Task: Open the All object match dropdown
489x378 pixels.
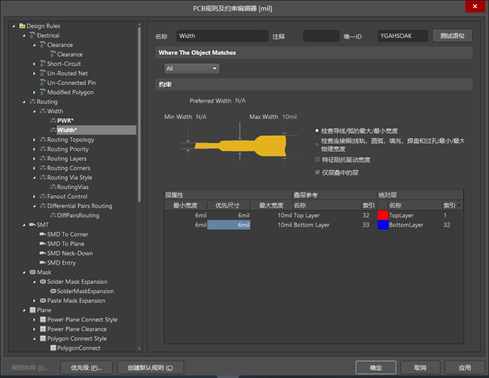Action: pos(192,69)
